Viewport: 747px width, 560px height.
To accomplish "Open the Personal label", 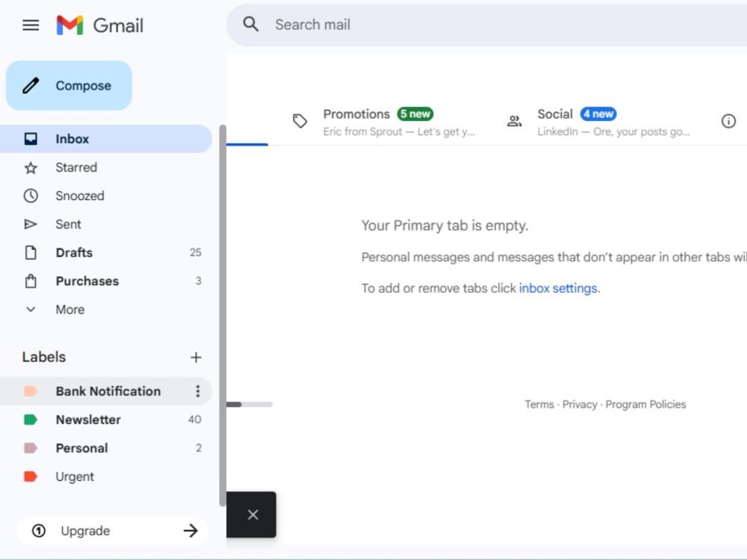I will point(106,448).
